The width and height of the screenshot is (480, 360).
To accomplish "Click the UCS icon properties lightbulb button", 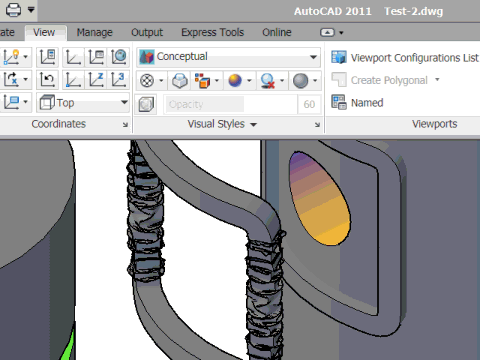I will [x=11, y=57].
